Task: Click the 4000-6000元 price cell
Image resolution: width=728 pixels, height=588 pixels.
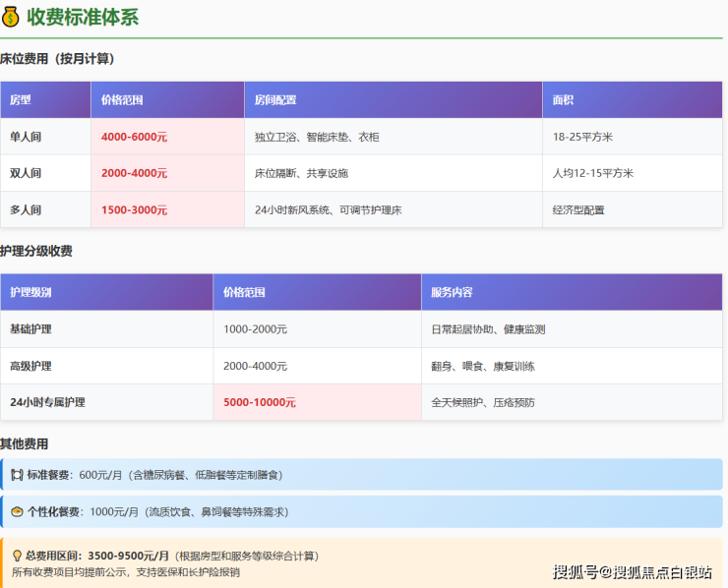Action: point(134,137)
